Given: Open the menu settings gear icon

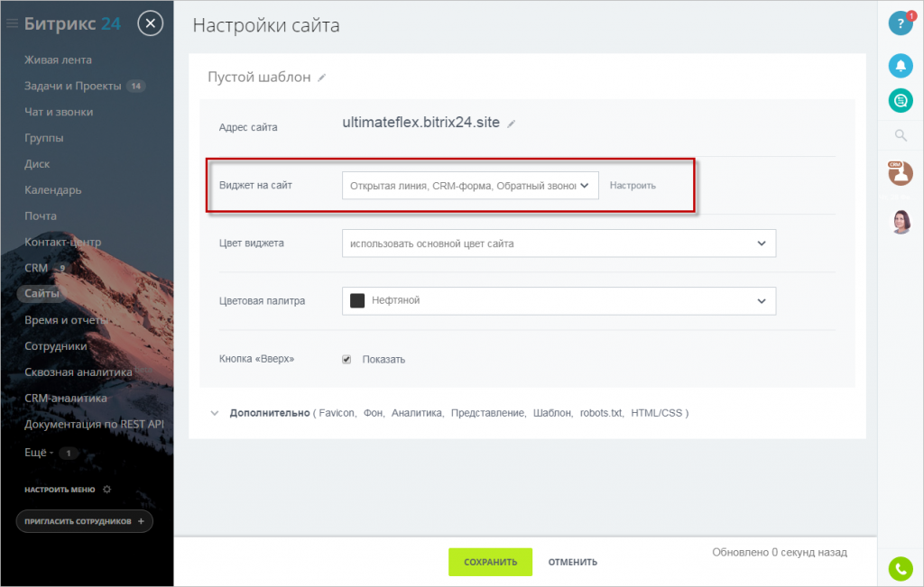Looking at the screenshot, I should 106,490.
